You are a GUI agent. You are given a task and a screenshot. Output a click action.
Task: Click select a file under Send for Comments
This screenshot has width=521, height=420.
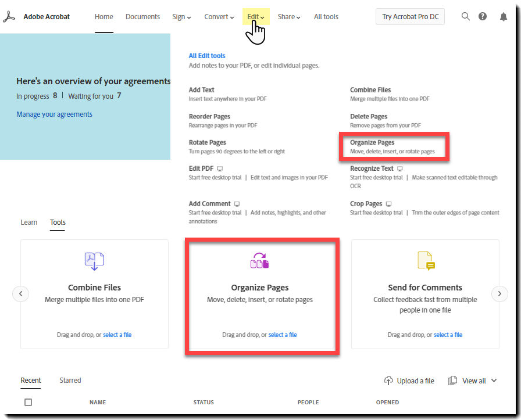448,335
